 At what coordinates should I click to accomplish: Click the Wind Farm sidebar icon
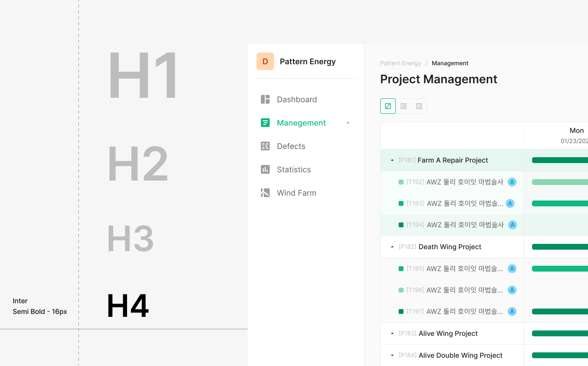[x=265, y=193]
